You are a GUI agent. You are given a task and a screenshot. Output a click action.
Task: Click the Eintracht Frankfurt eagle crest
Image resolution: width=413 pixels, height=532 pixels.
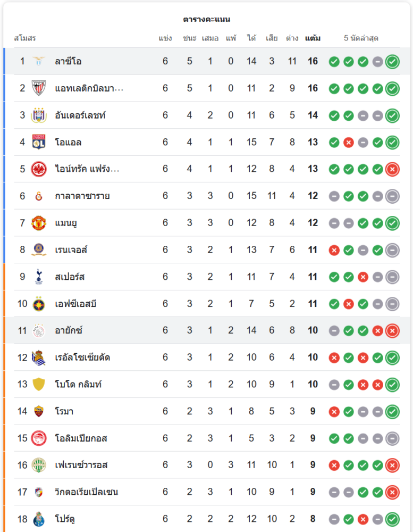pos(39,169)
